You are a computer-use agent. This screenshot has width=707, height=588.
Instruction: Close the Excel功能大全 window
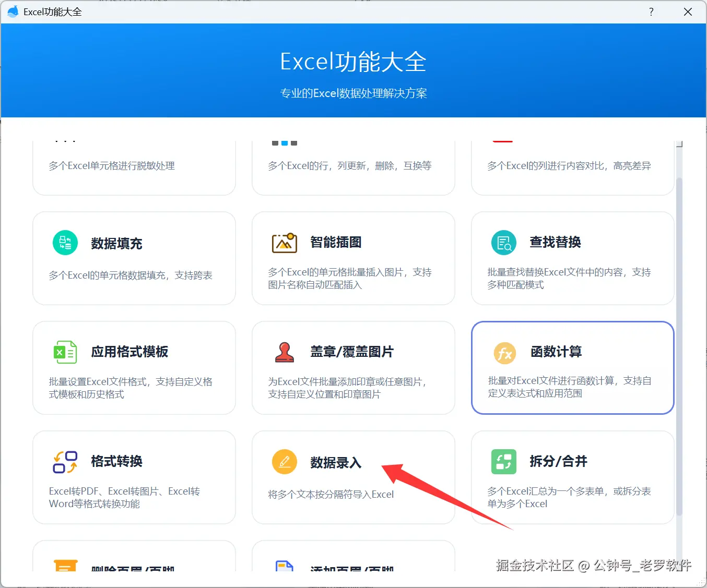click(x=688, y=11)
